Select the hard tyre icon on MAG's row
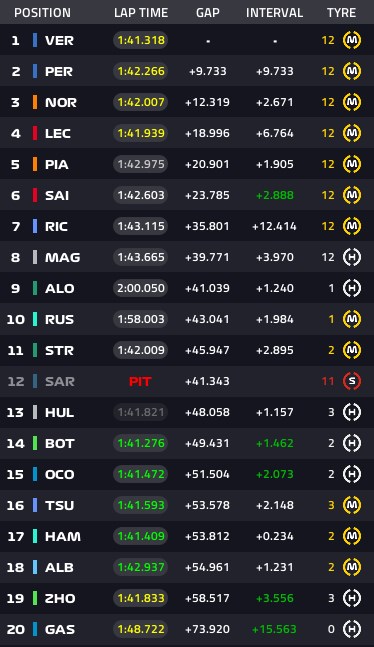Viewport: 374px width, 647px height. tap(352, 257)
